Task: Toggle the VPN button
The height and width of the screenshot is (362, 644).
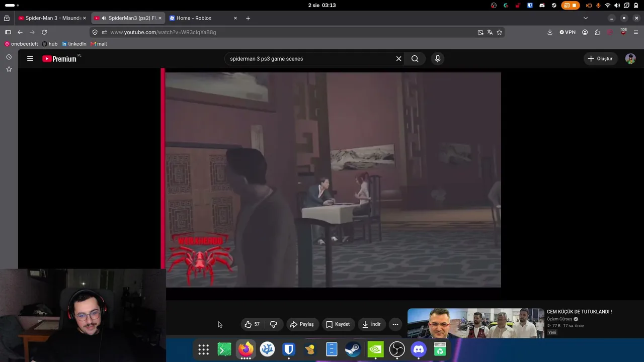Action: (x=568, y=32)
